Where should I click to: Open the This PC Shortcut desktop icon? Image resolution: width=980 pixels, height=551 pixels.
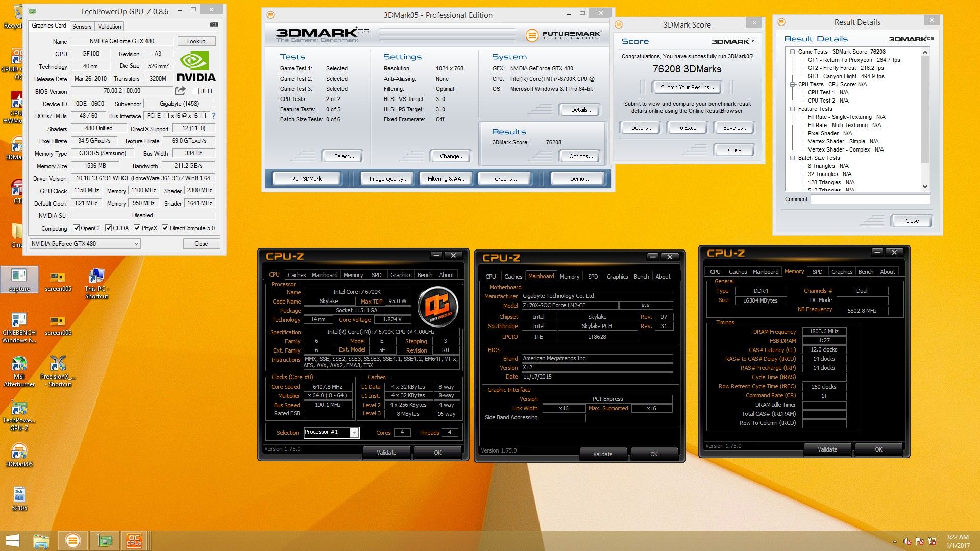(x=96, y=283)
